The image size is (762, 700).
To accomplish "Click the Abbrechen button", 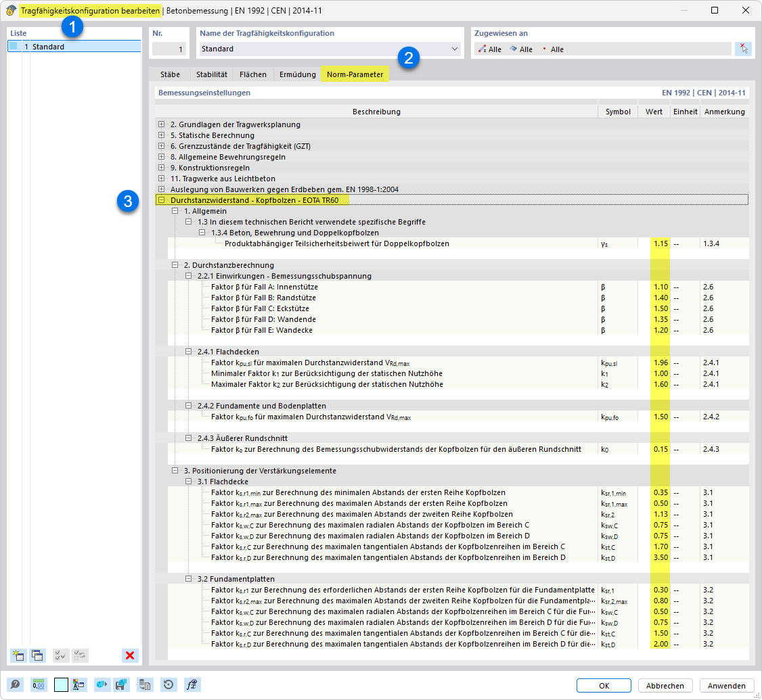I will point(665,685).
